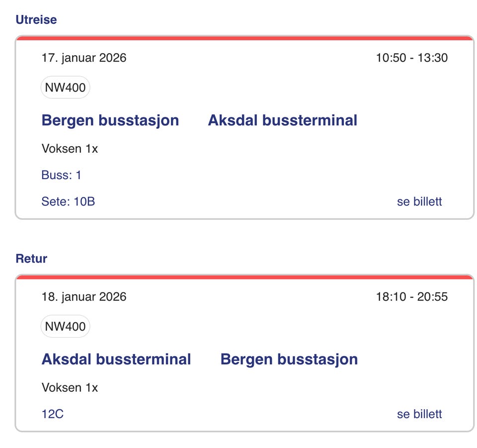Viewport: 477px width, 448px height.
Task: Click the NW400 route badge under Retur
Action: pos(65,327)
